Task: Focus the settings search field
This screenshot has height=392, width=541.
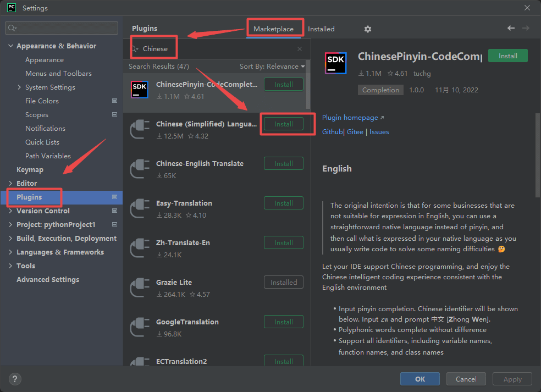Action: click(x=62, y=28)
